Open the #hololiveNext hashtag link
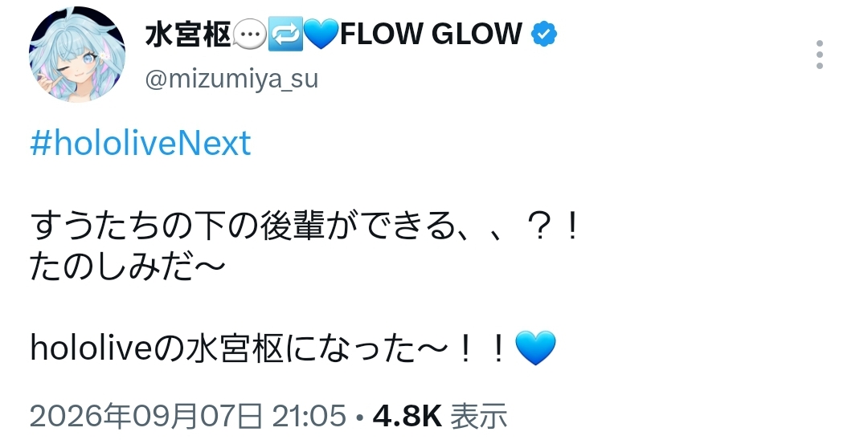Image resolution: width=868 pixels, height=448 pixels. [141, 143]
